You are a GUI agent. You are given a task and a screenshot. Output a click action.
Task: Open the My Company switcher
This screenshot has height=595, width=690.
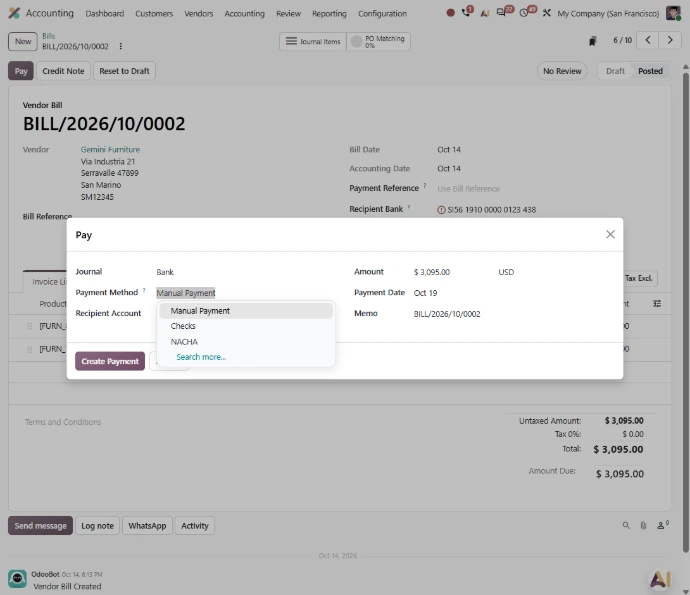[x=608, y=14]
